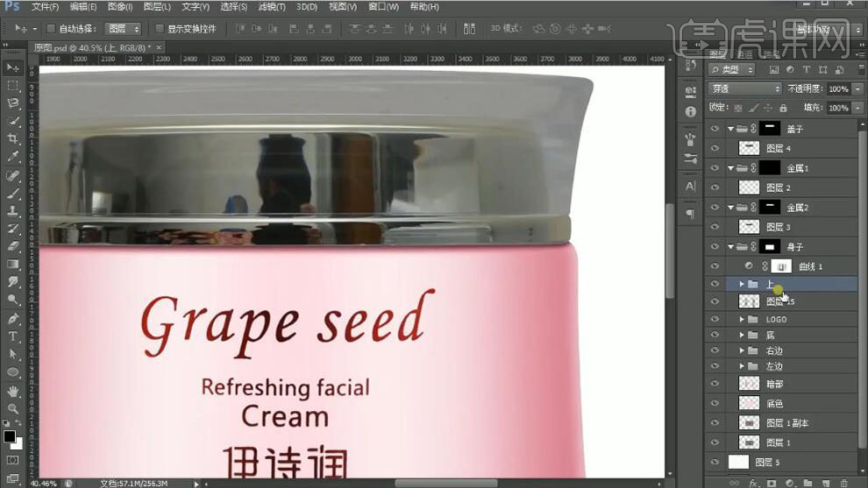Enable 自动选择 checkbox
Viewport: 868px width, 488px height.
pos(50,28)
